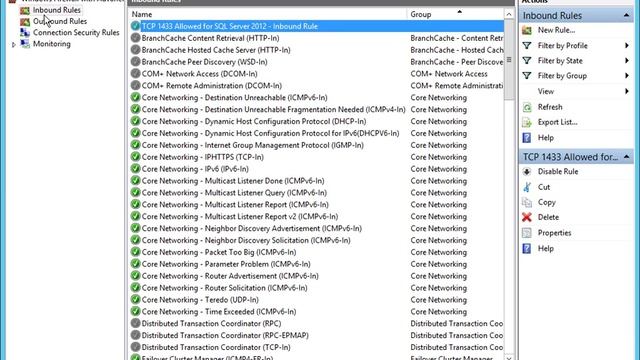The width and height of the screenshot is (640, 360).
Task: Select Neighbor Discovery Solicitation (ICMPv6-In) rule
Action: (246, 240)
